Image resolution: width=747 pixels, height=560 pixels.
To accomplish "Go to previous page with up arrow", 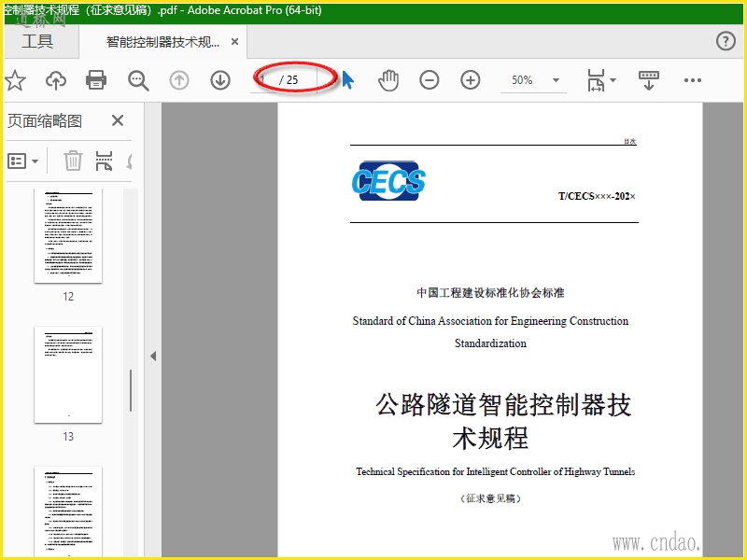I will [179, 80].
